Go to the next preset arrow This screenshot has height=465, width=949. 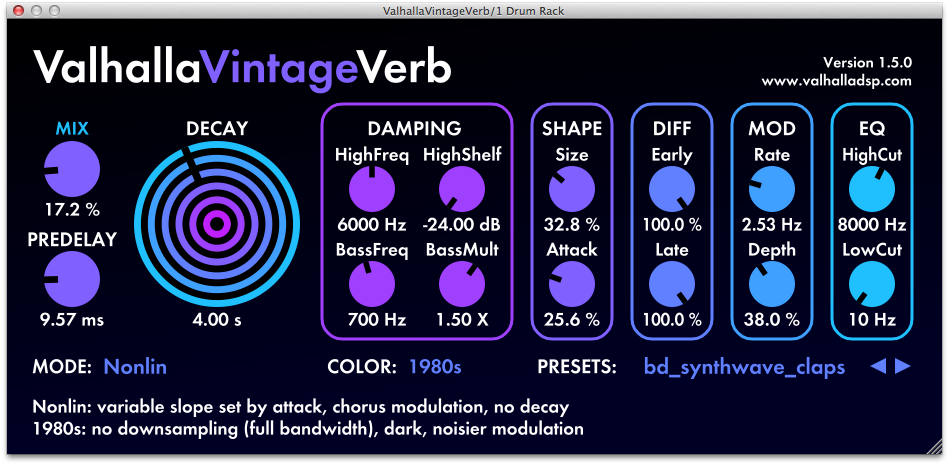tap(902, 366)
